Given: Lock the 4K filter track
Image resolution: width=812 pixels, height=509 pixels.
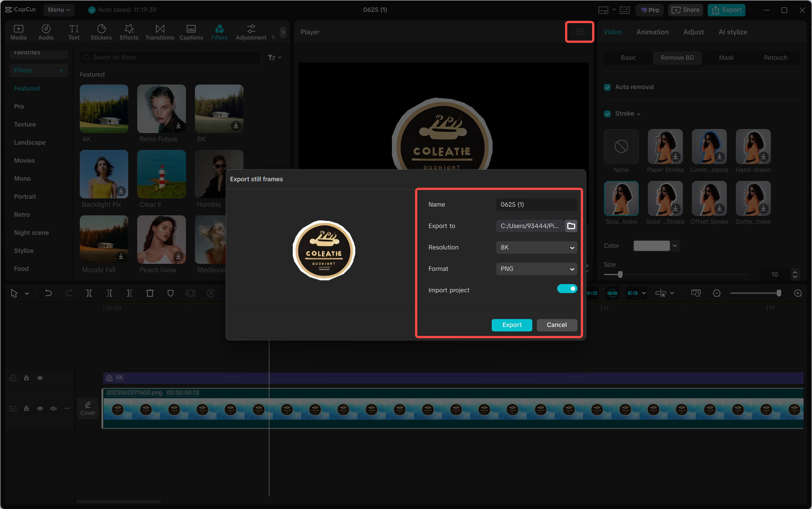Looking at the screenshot, I should click(26, 378).
